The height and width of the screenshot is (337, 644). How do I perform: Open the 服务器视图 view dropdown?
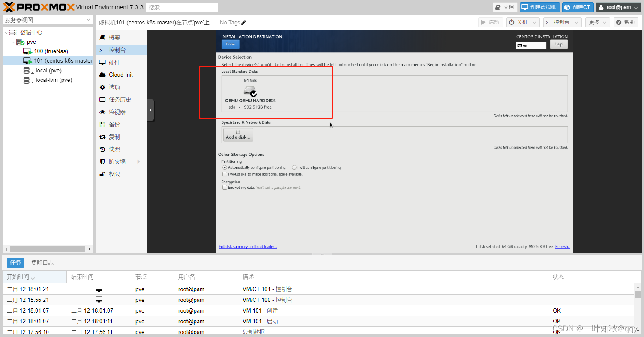[x=48, y=20]
